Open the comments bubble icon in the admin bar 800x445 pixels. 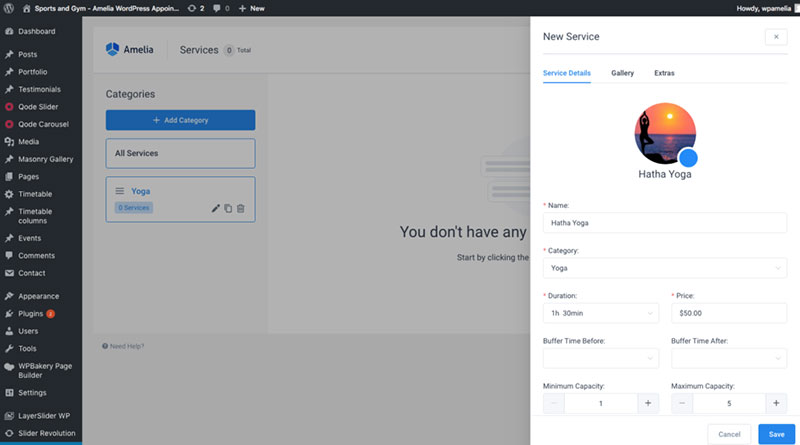221,8
